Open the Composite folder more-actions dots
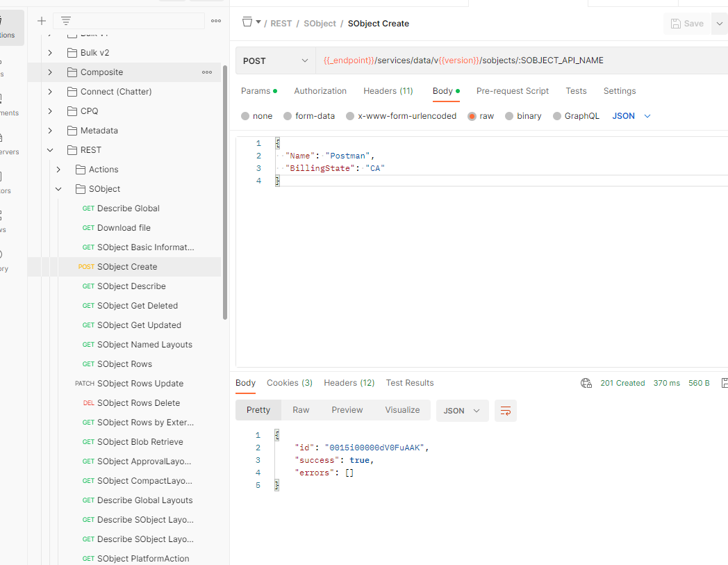The image size is (728, 565). pyautogui.click(x=207, y=72)
